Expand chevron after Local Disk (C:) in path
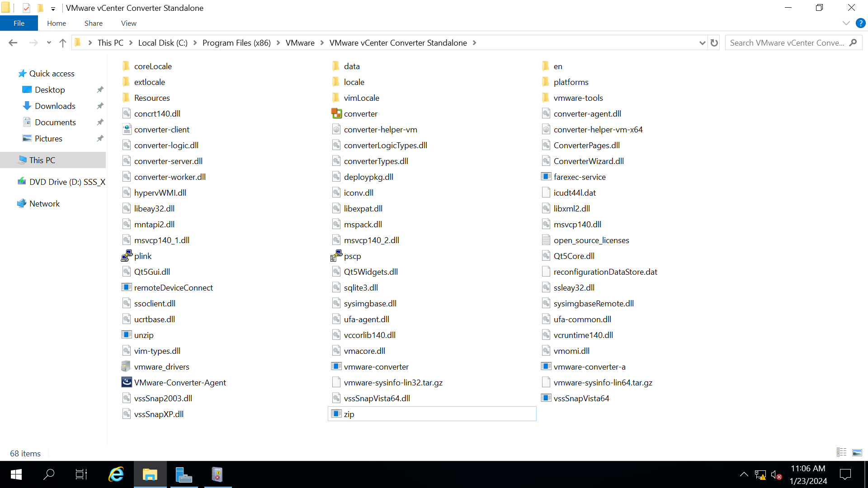The image size is (868, 488). coord(195,43)
